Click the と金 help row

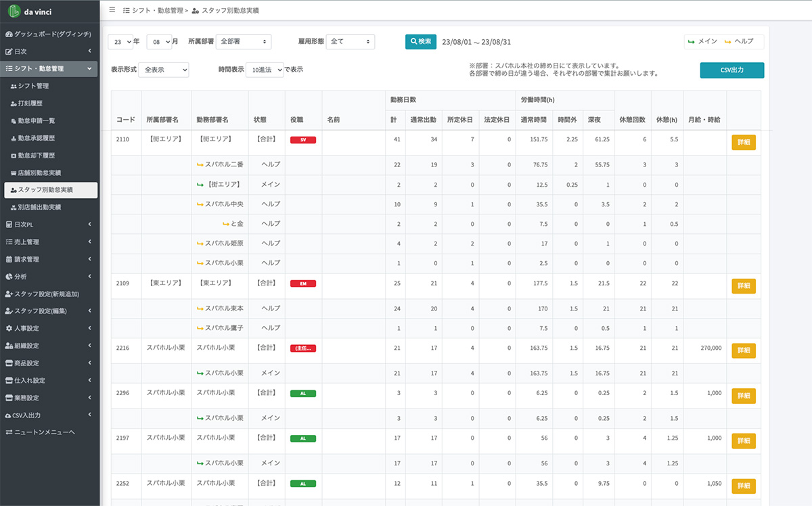tap(436, 224)
